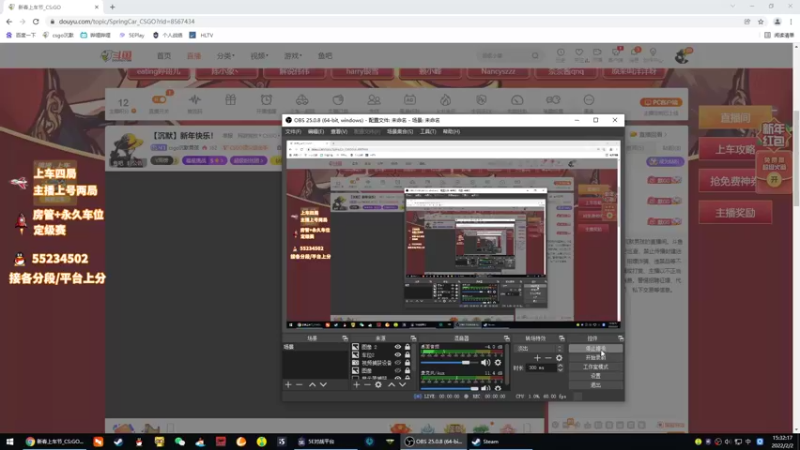This screenshot has width=800, height=450.
Task: Toggle the Douyu live broadcast switch
Action: (x=159, y=99)
